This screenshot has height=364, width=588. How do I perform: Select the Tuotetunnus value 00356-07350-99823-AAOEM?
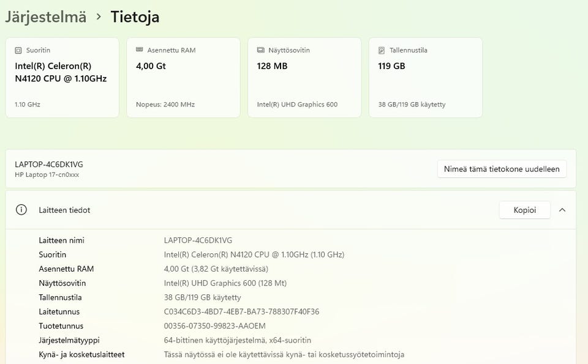[214, 326]
